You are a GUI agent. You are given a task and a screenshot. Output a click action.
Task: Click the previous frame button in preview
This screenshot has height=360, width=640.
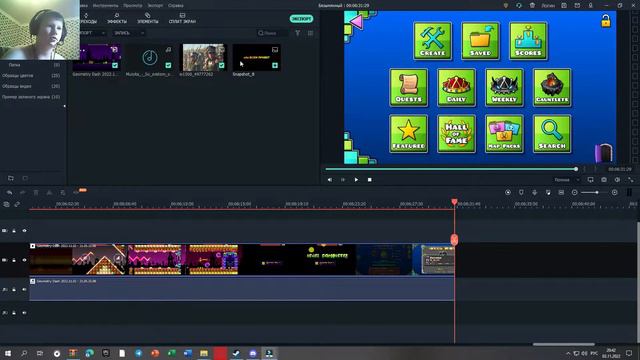pos(330,180)
